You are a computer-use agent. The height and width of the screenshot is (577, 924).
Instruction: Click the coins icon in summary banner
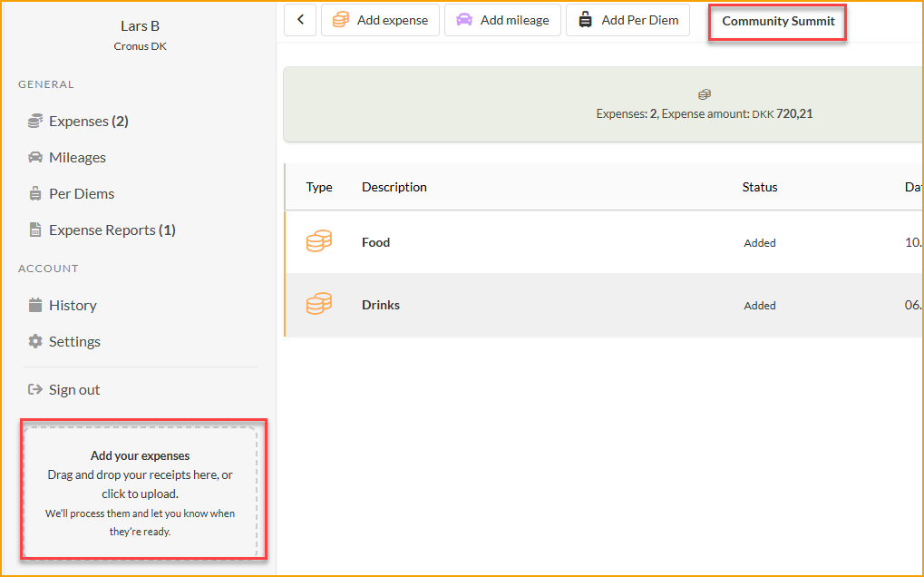click(705, 94)
